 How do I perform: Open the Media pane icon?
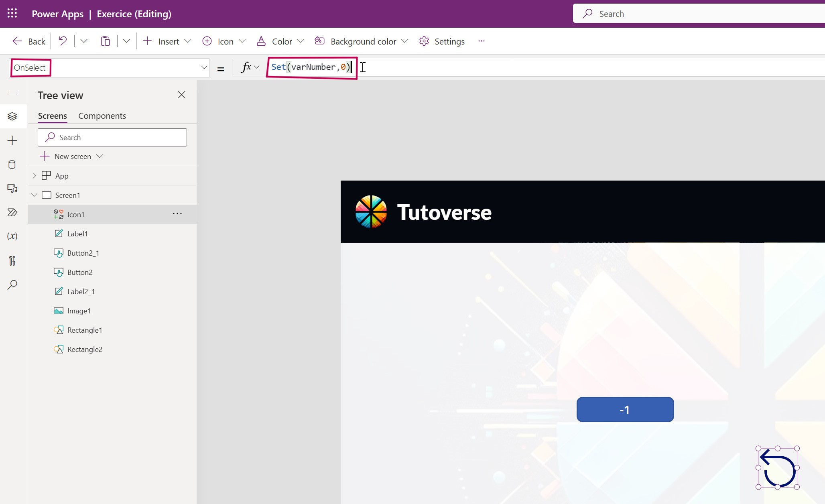pos(12,188)
